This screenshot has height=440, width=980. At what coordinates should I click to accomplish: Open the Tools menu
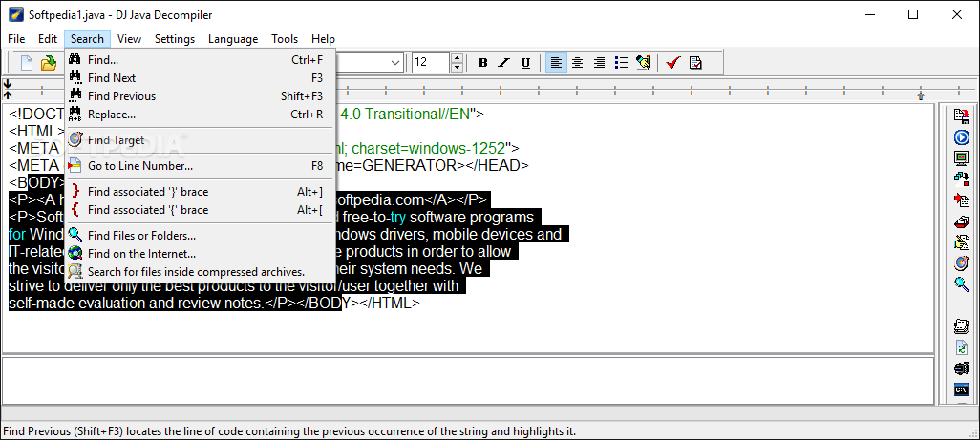(285, 39)
